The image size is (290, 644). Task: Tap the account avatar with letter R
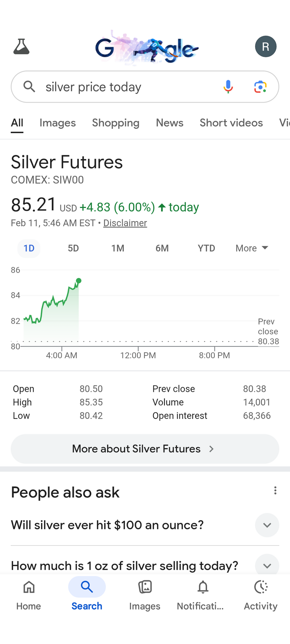[265, 46]
